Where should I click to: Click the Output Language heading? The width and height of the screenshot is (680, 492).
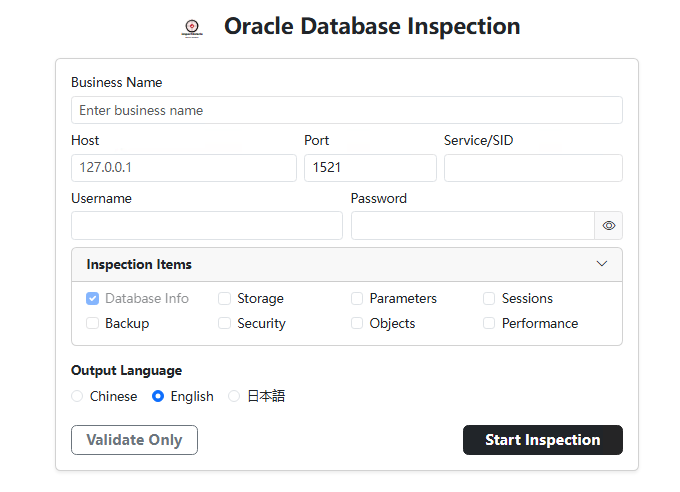click(x=127, y=371)
